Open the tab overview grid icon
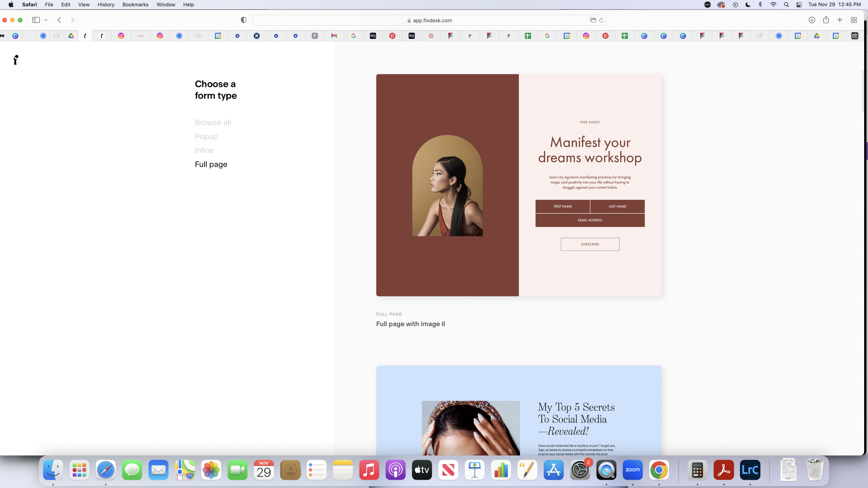Viewport: 868px width, 488px height. click(854, 20)
